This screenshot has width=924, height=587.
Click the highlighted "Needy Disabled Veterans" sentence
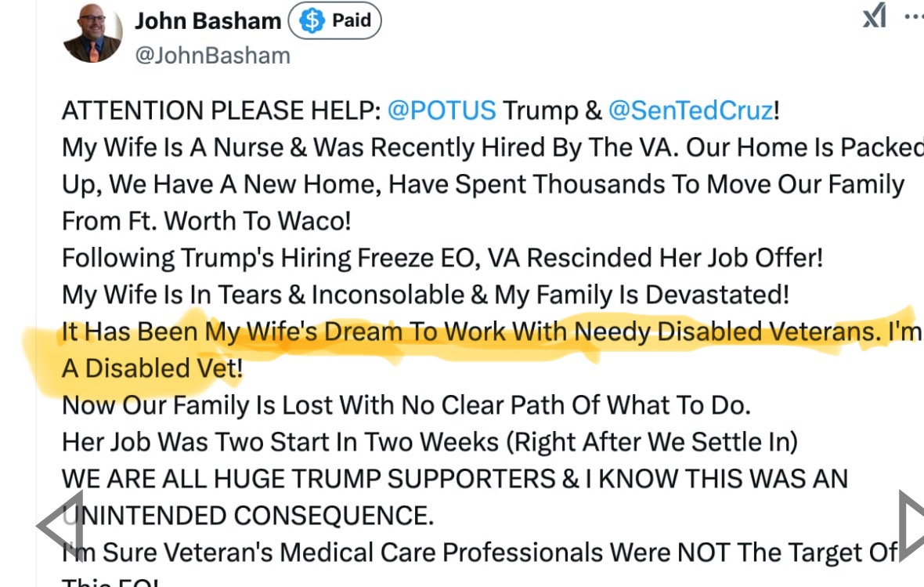(x=492, y=332)
